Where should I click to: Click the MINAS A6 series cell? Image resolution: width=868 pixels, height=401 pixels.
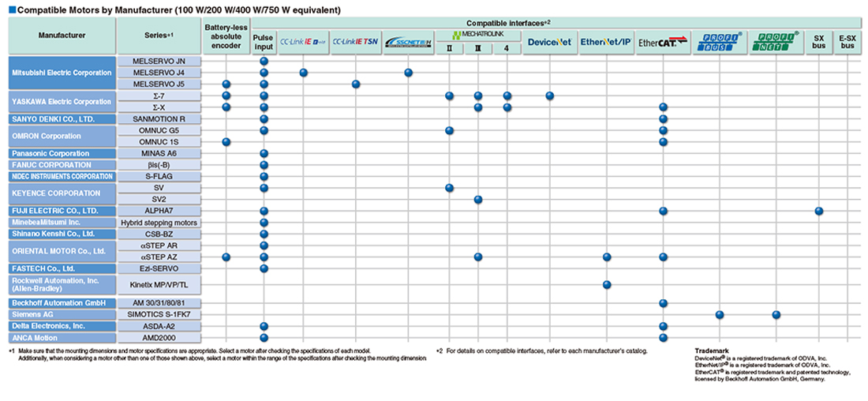159,153
